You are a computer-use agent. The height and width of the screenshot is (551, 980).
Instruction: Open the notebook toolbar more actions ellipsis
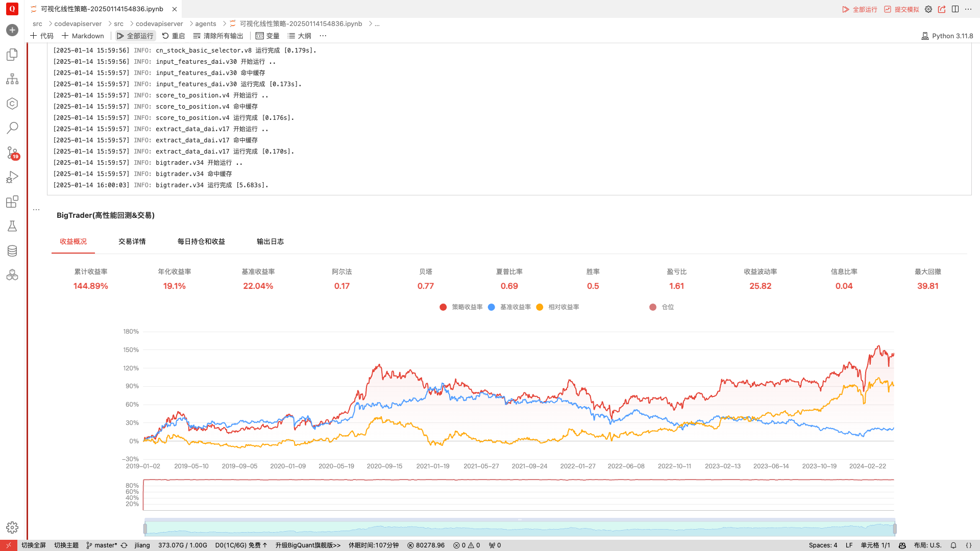[x=323, y=36]
